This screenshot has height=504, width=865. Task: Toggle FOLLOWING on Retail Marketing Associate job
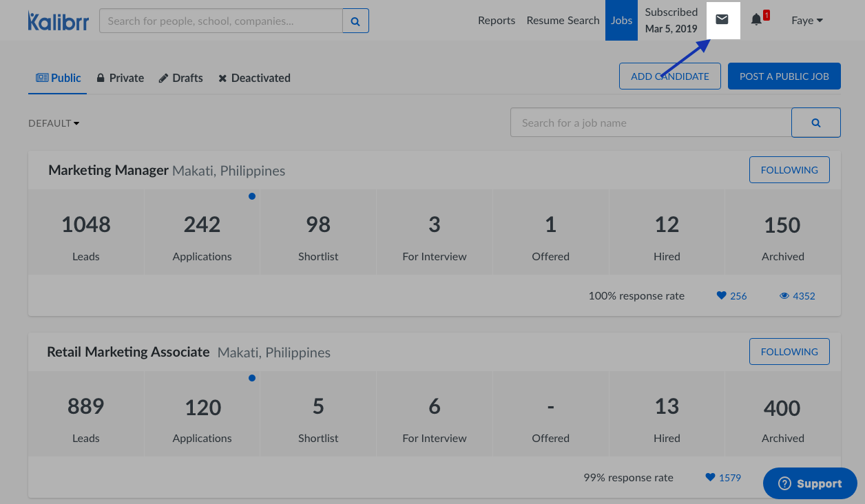789,352
